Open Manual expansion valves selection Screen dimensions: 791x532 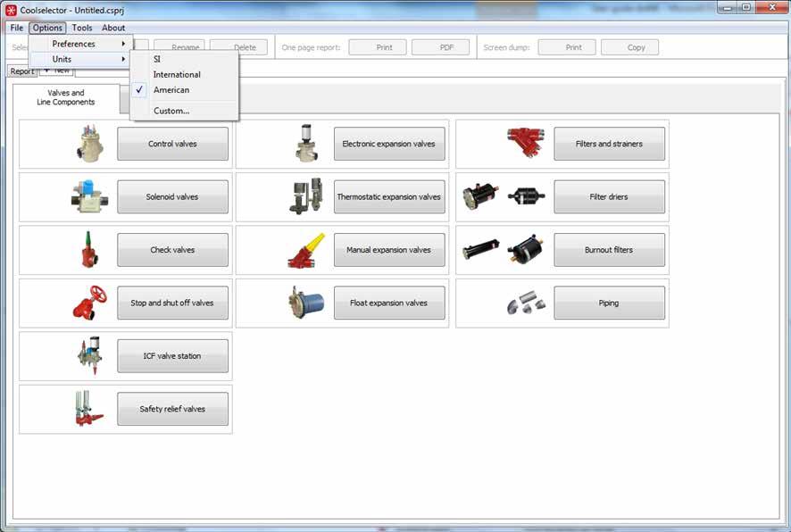[x=389, y=250]
